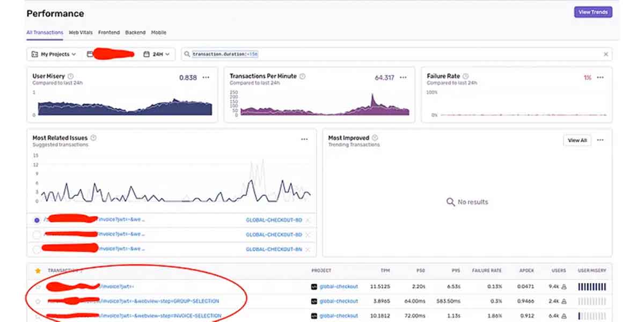
Task: Open the GLOBAL-CHECKOUT-8N issue link
Action: tap(274, 249)
